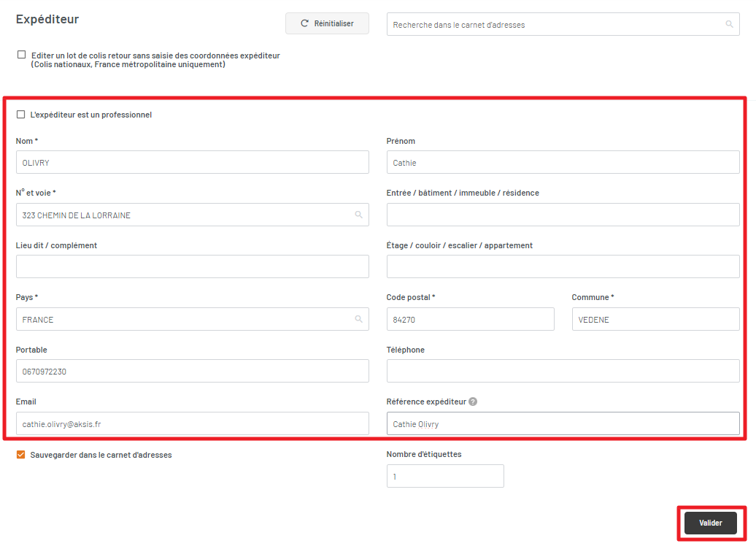Click the Réinitialiser button
This screenshot has width=756, height=549.
[328, 23]
